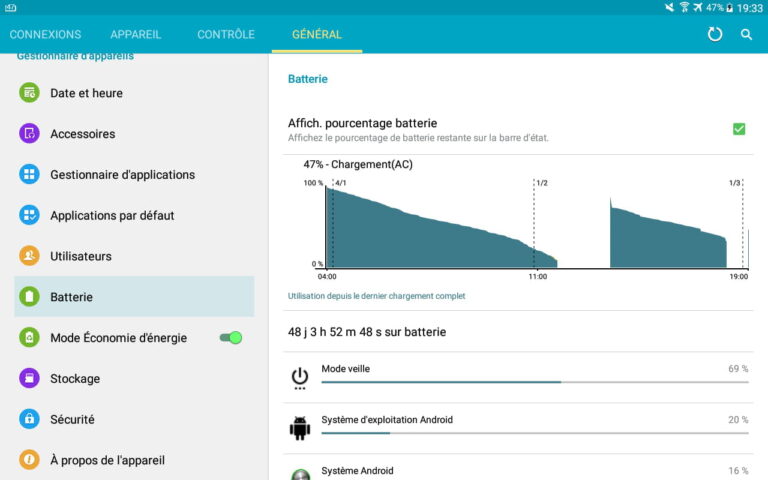The width and height of the screenshot is (768, 480).
Task: Open the Accessoires settings entry
Action: tap(134, 133)
